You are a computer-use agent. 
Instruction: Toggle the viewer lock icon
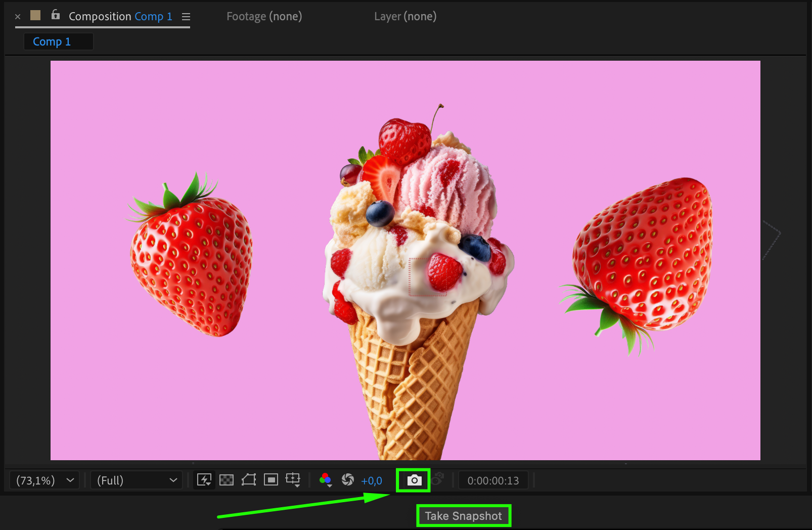(56, 15)
